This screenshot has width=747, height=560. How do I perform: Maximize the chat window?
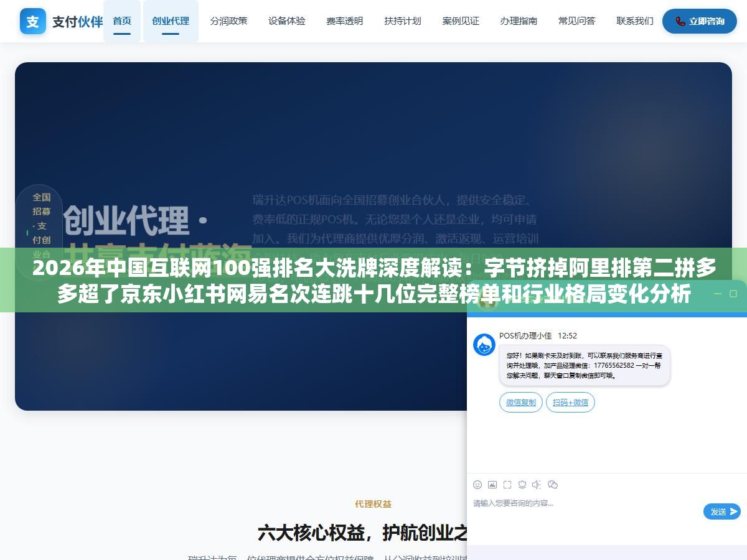coord(733,294)
